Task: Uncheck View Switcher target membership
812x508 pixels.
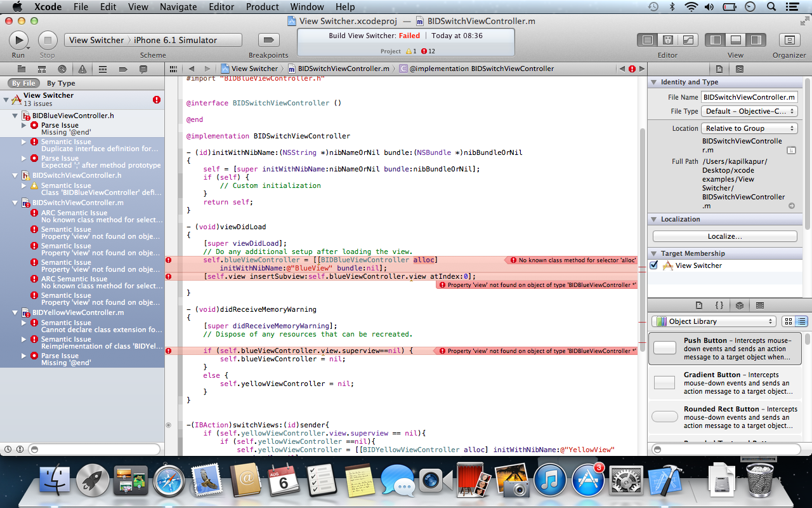Action: (x=654, y=265)
